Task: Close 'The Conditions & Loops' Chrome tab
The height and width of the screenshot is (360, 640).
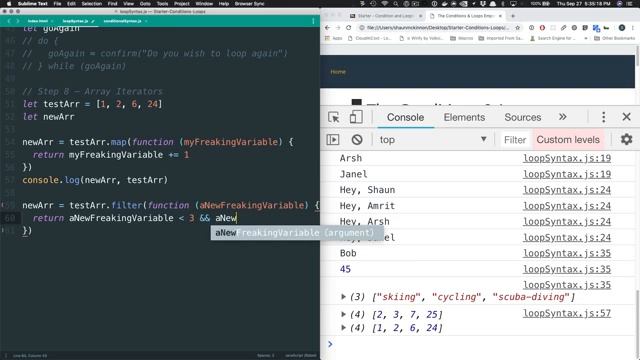Action: click(x=500, y=16)
